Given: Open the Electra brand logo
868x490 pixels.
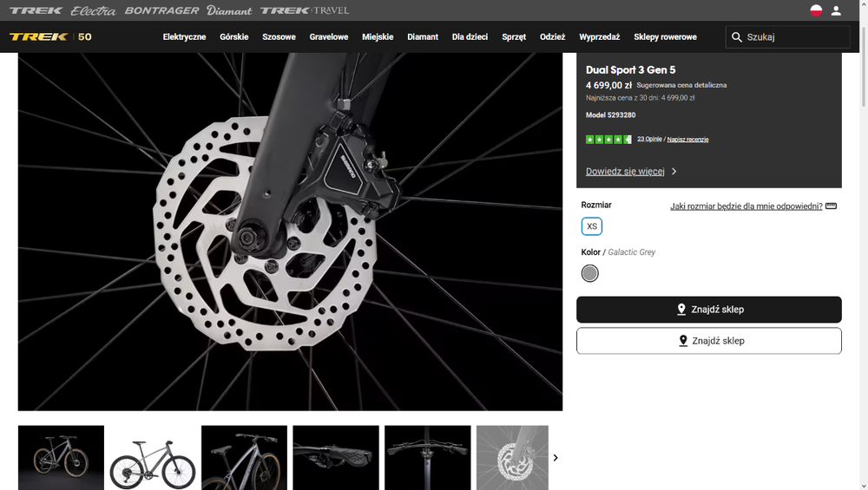Looking at the screenshot, I should pyautogui.click(x=93, y=10).
